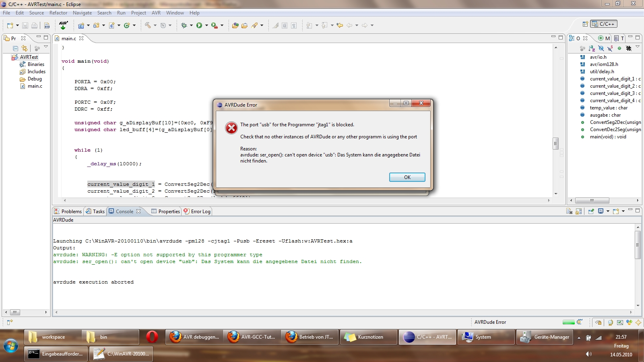The image size is (644, 362).
Task: Toggle Hide Fields icon in Outline
Action: [x=601, y=48]
